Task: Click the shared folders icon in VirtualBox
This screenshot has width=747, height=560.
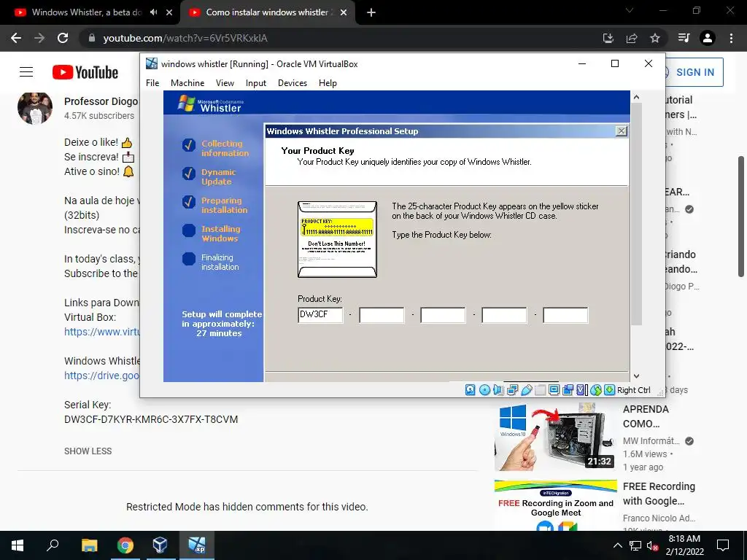Action: pyautogui.click(x=541, y=390)
